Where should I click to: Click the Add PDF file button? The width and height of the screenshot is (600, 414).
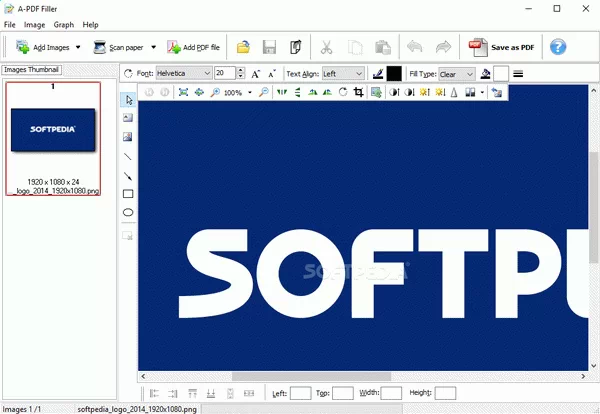tap(194, 47)
